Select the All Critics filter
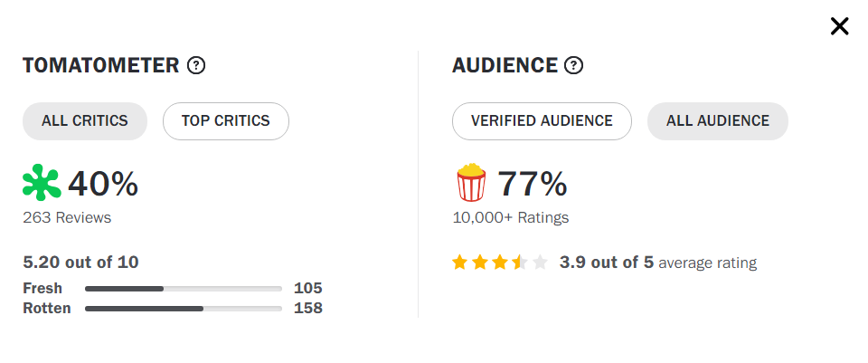Screen dimensions: 868x363 [85, 121]
